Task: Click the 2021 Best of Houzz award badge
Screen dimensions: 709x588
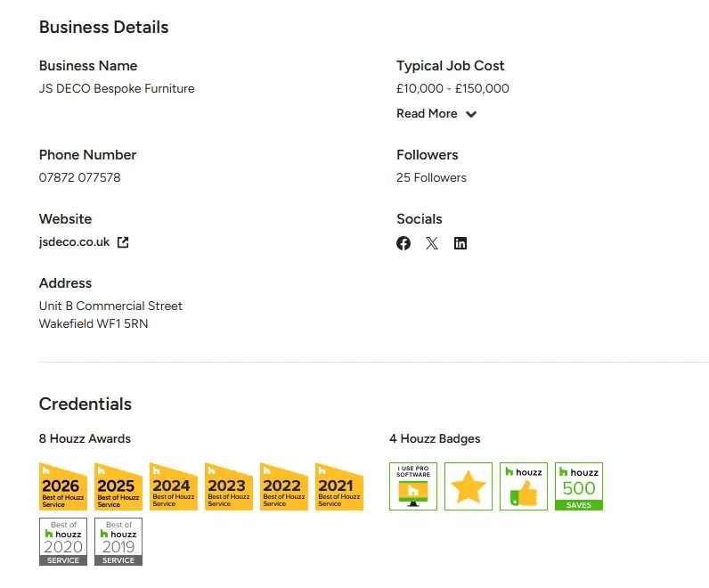Action: click(339, 487)
